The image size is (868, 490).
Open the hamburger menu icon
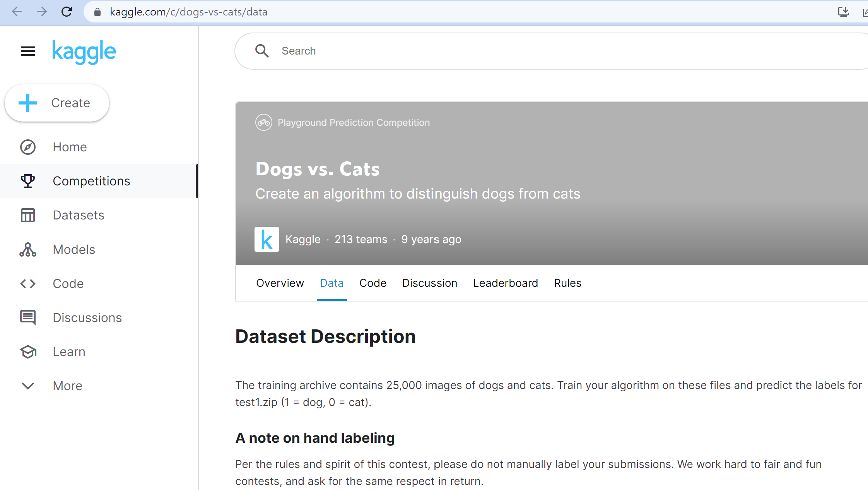(x=28, y=51)
